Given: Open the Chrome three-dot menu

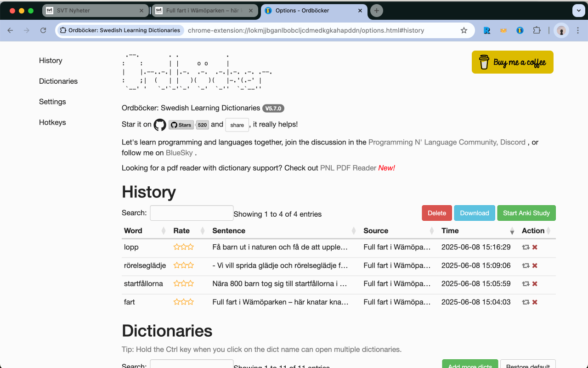Looking at the screenshot, I should click(x=577, y=30).
